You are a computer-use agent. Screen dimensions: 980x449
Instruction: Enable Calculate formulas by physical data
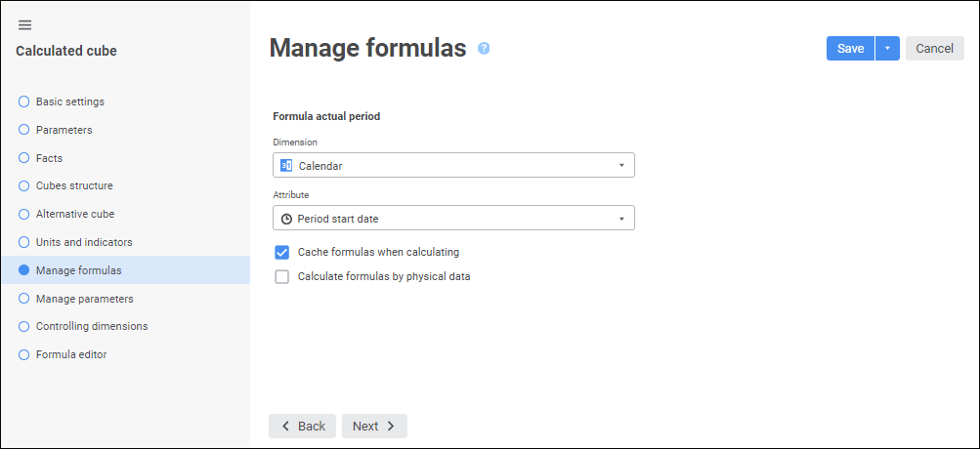tap(282, 277)
